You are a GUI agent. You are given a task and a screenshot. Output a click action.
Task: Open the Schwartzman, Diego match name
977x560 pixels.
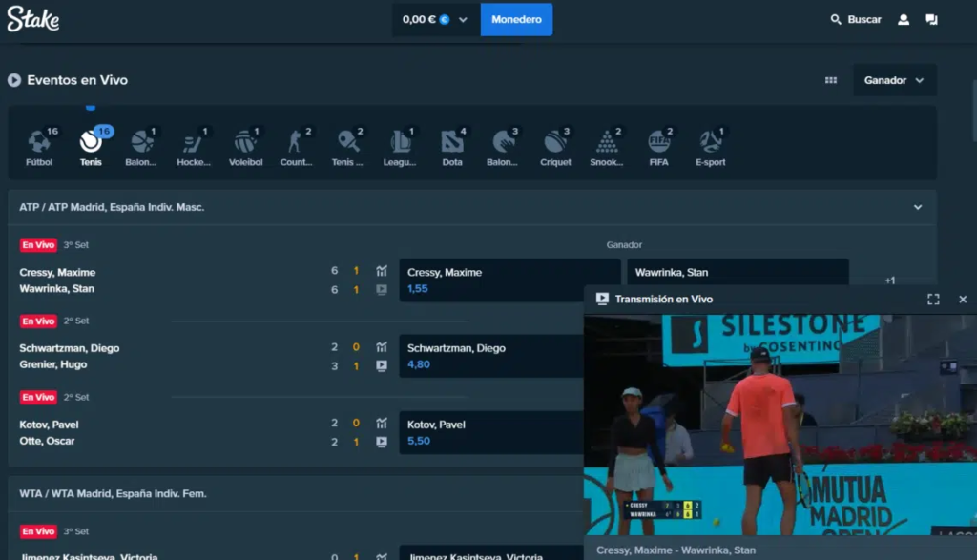[69, 348]
